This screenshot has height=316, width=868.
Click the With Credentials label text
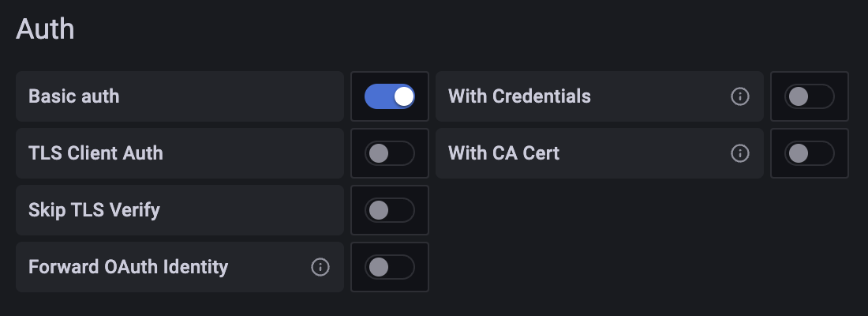(519, 96)
